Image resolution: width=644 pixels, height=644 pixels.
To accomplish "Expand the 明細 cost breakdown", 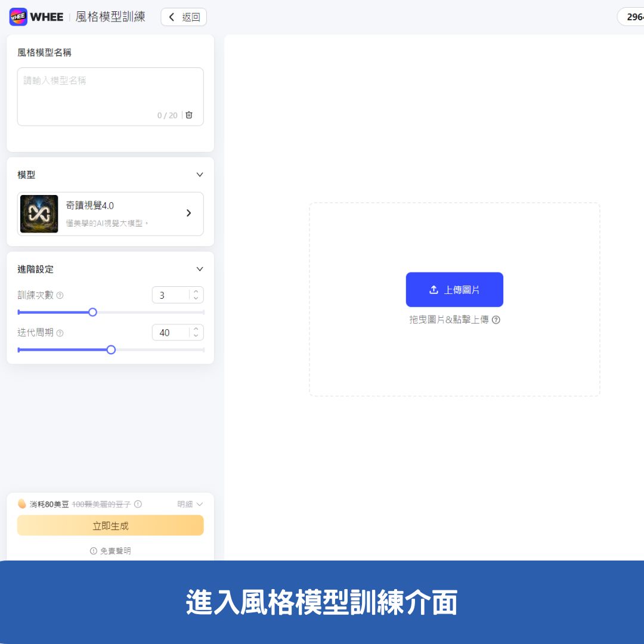I will click(190, 504).
